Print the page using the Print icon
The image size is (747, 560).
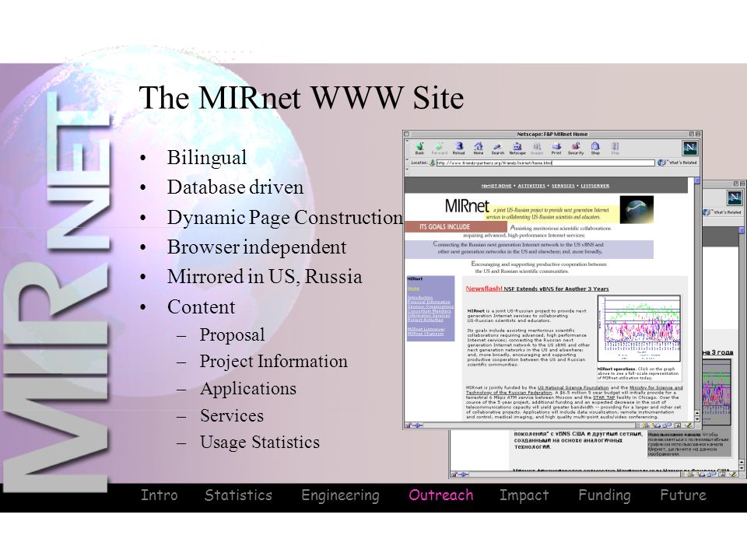click(556, 148)
